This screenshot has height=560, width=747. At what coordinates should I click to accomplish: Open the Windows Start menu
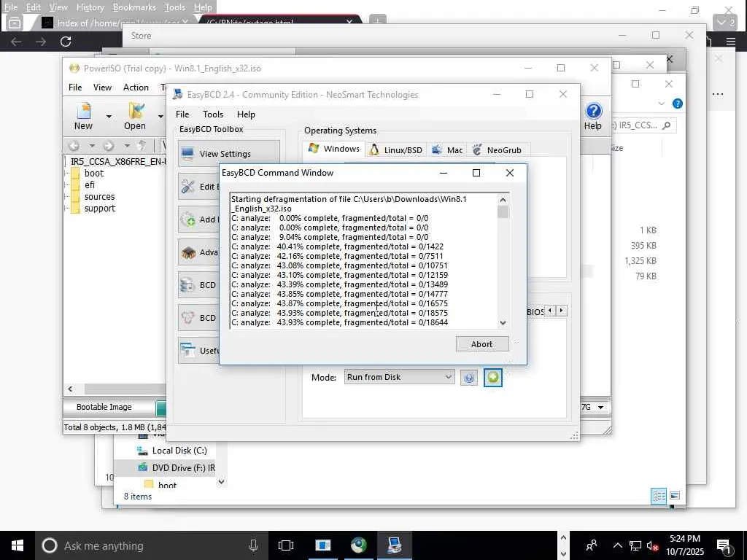(18, 545)
